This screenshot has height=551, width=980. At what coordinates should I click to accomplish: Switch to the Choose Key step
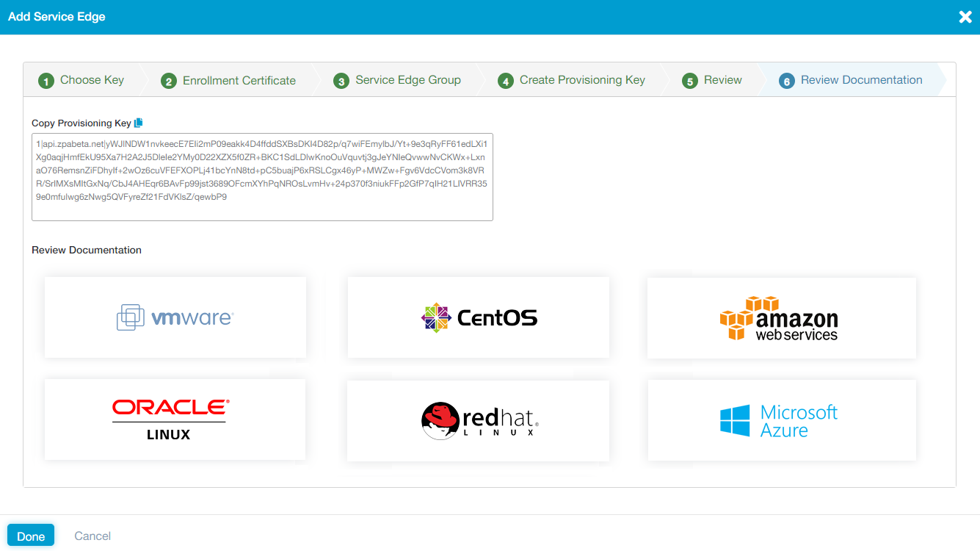coord(90,80)
